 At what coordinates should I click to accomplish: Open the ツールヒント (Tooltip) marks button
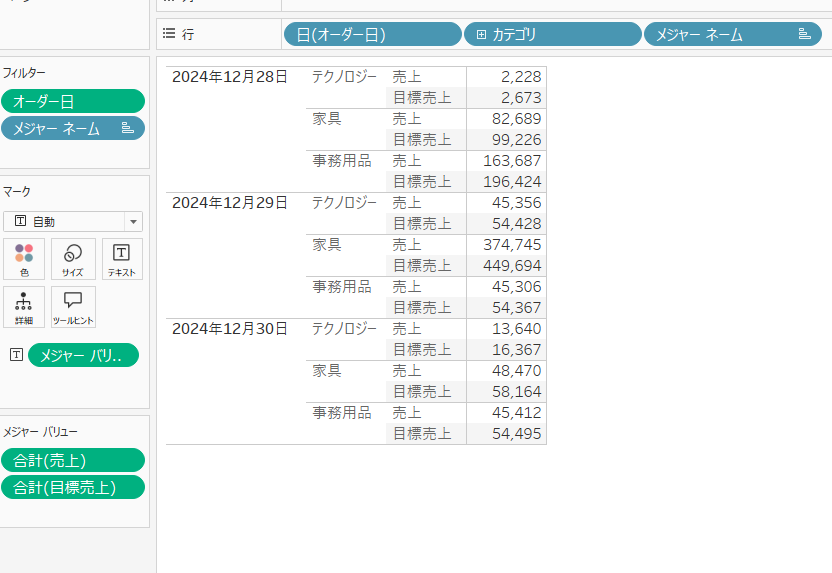(73, 307)
